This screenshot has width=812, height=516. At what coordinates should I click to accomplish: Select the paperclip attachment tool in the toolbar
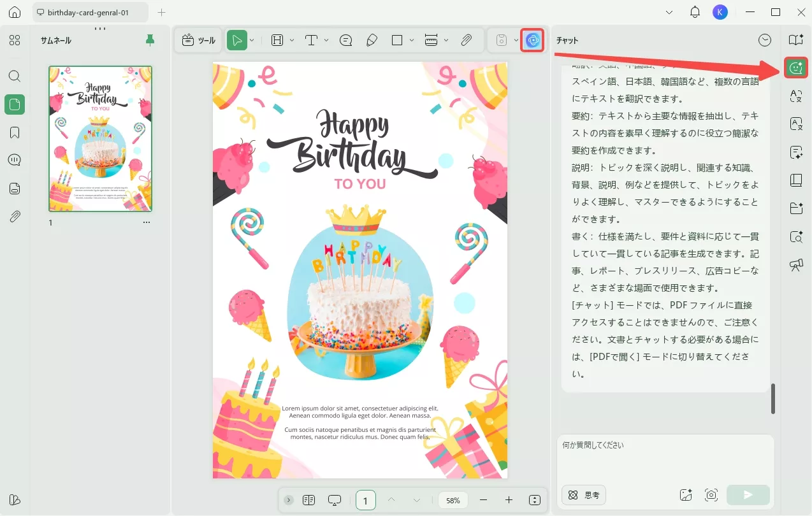(x=467, y=40)
